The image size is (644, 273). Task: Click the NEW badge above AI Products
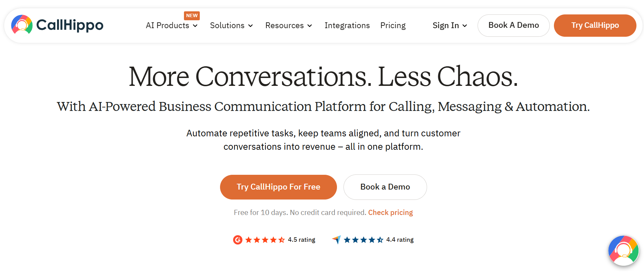[x=192, y=15]
